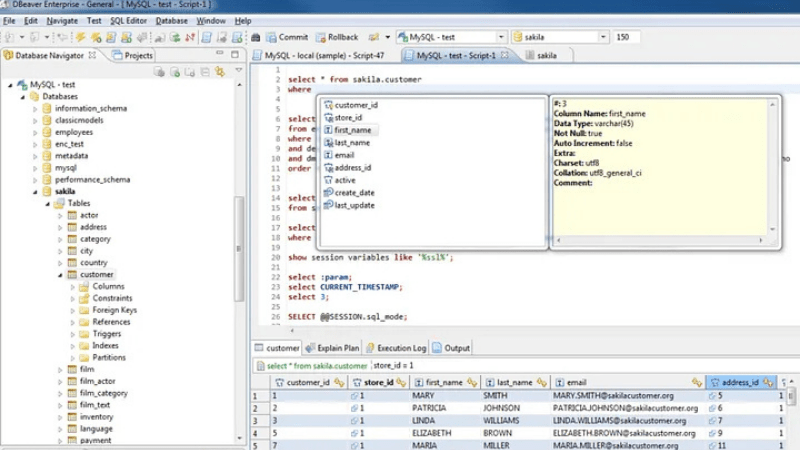Click the Rollback transaction button
Screen dimensions: 800x450
tap(335, 37)
